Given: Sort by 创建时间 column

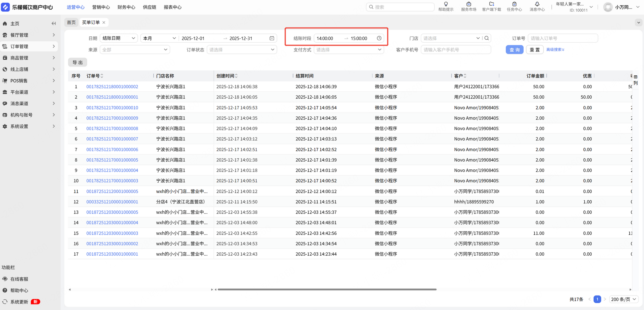Looking at the screenshot, I should point(236,76).
